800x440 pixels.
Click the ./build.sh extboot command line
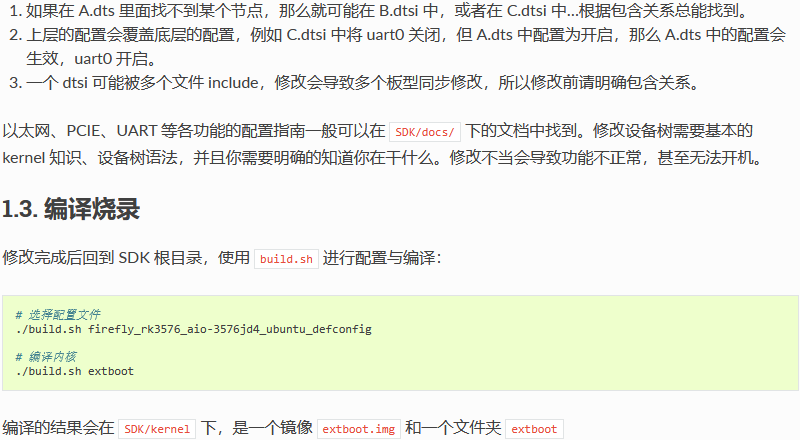tap(74, 371)
